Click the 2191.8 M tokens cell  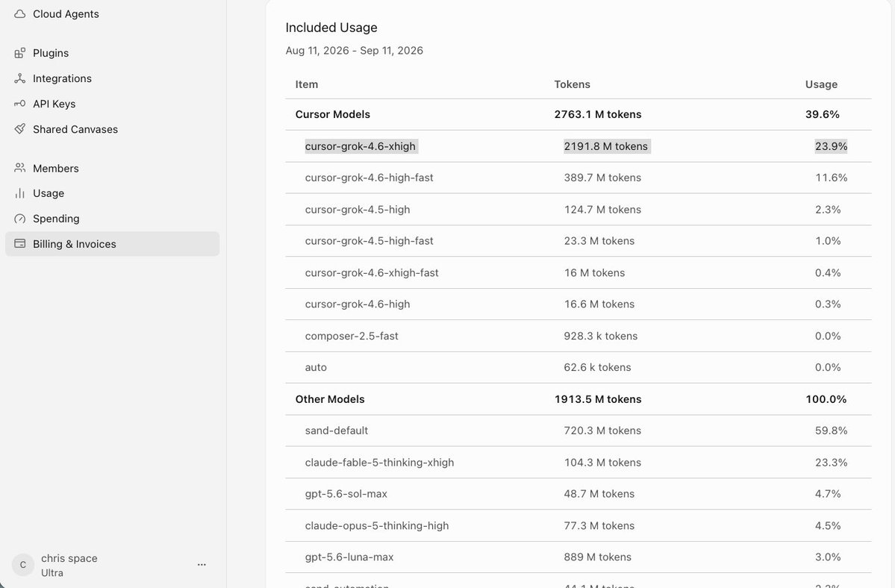606,146
